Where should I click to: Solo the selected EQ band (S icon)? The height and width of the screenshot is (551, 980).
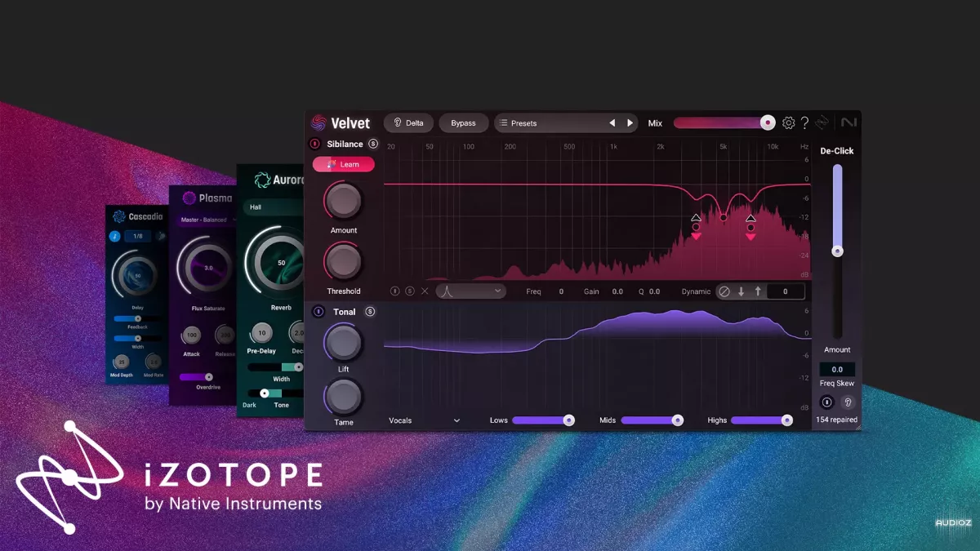coord(410,291)
